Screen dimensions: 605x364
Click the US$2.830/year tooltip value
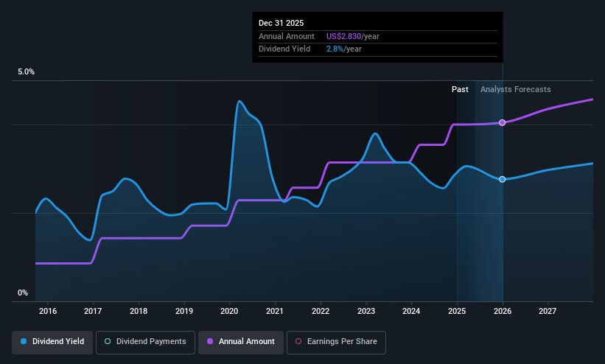(353, 36)
